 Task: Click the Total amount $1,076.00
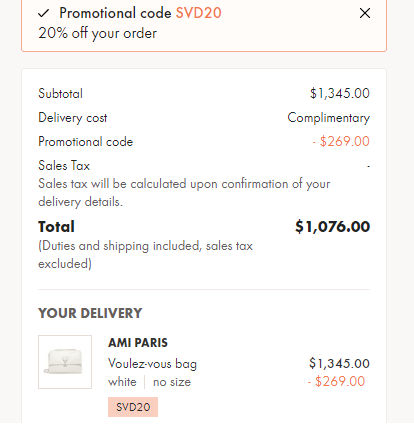click(x=333, y=227)
